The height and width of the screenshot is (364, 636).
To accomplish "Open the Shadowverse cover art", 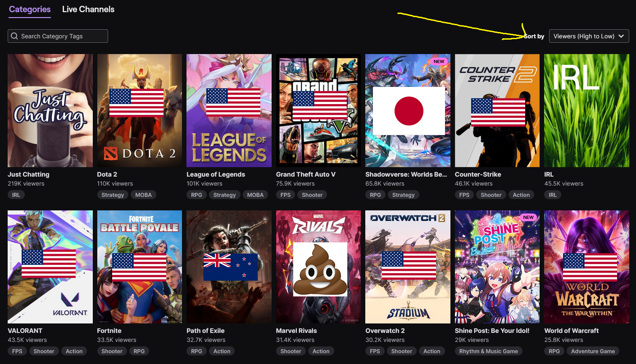I will pos(408,111).
